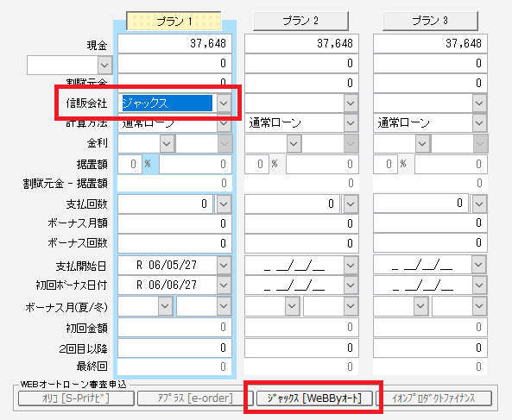
Task: Click ボーナス月額 field in Plan 1
Action: pos(174,223)
